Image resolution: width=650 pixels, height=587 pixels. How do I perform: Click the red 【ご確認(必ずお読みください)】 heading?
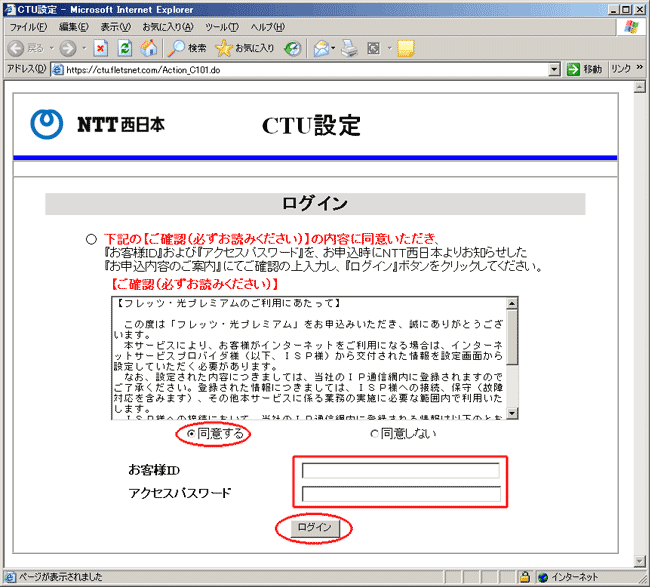click(x=194, y=284)
